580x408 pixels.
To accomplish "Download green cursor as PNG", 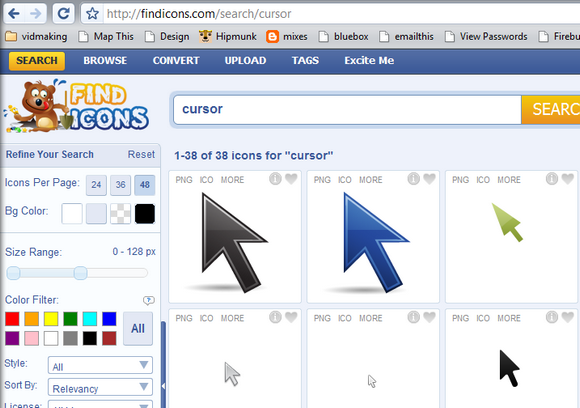I will 460,180.
